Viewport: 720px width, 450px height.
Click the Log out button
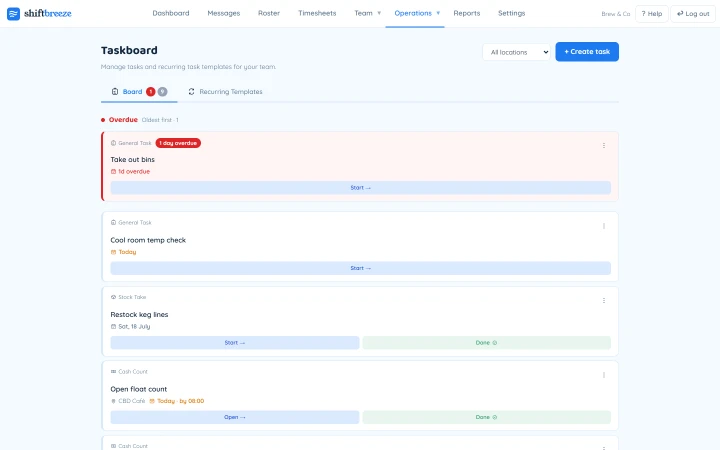click(x=693, y=14)
